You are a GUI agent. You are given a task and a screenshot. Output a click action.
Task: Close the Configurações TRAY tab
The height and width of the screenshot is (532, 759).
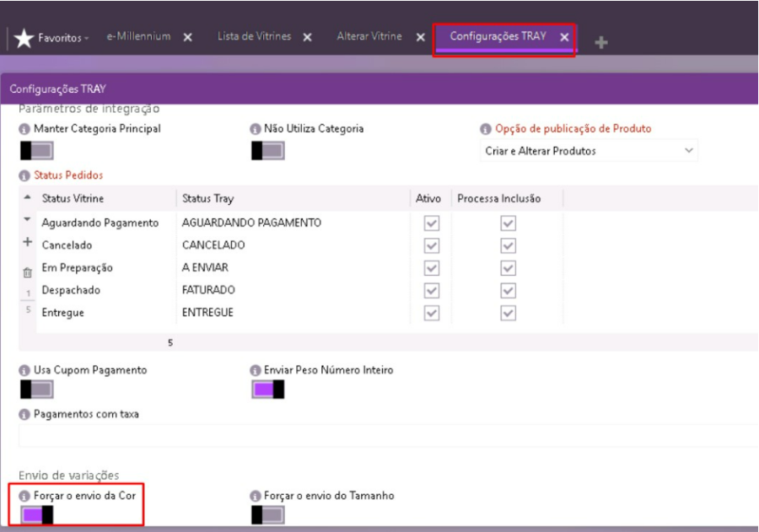click(564, 37)
